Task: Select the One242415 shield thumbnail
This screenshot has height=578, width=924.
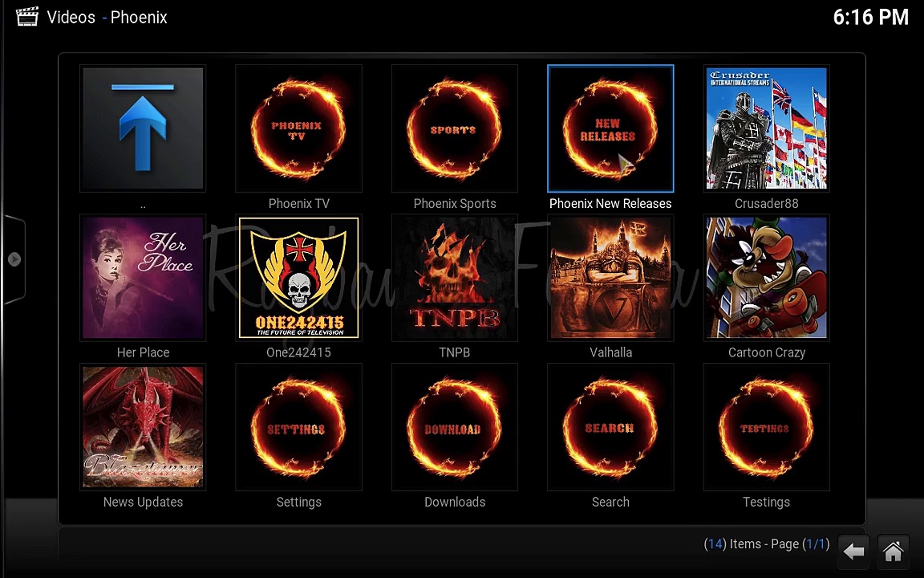Action: point(298,279)
